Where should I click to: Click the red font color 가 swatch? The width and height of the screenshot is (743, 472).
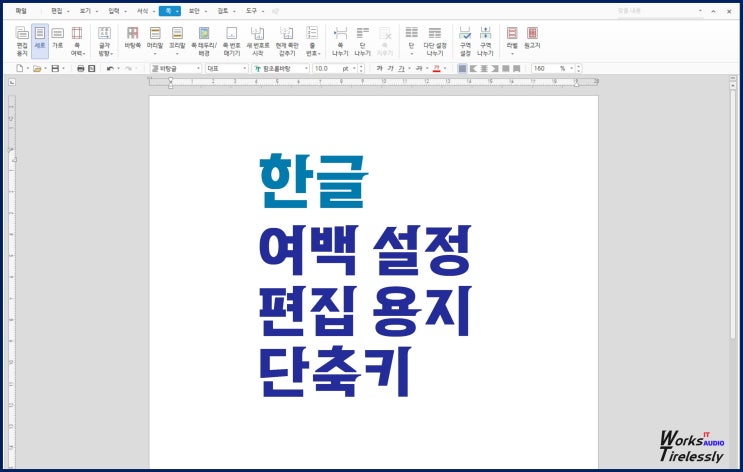(x=436, y=68)
